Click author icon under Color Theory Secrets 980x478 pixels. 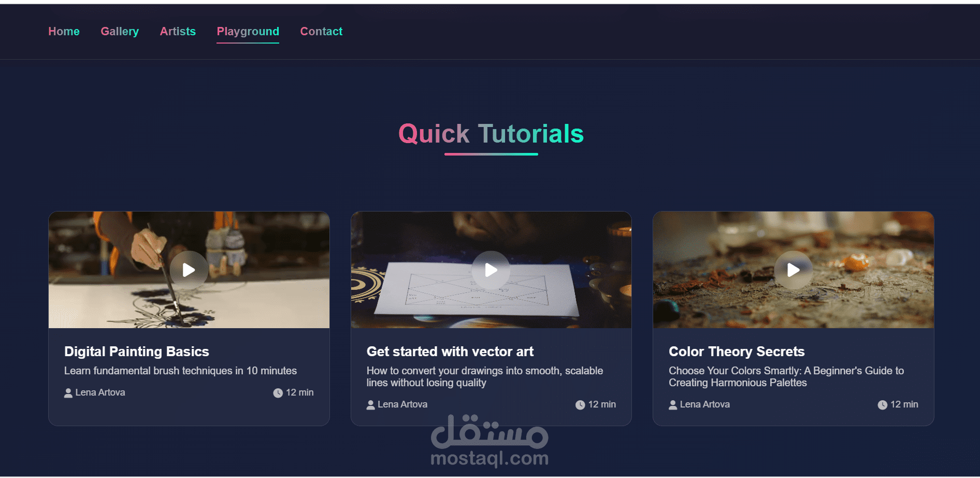[x=673, y=405]
